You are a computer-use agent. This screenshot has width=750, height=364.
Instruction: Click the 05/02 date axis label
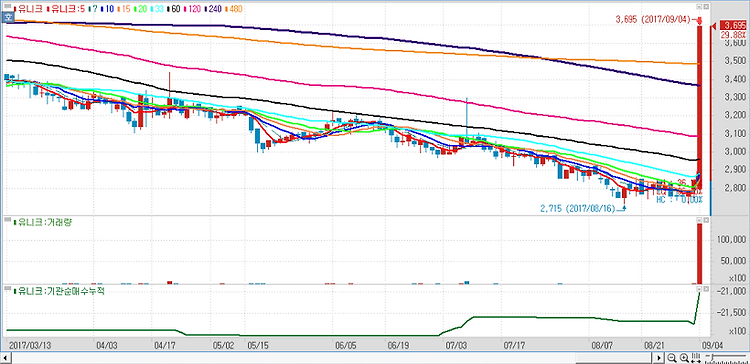click(223, 344)
